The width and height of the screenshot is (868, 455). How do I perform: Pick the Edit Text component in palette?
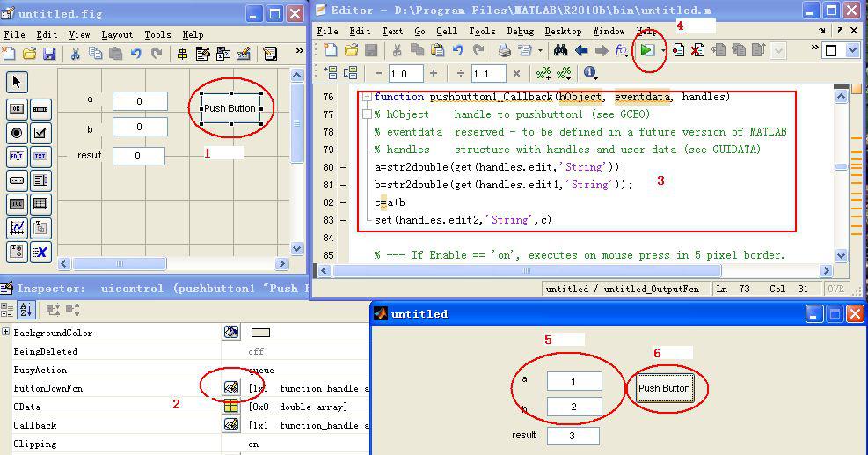pos(17,157)
